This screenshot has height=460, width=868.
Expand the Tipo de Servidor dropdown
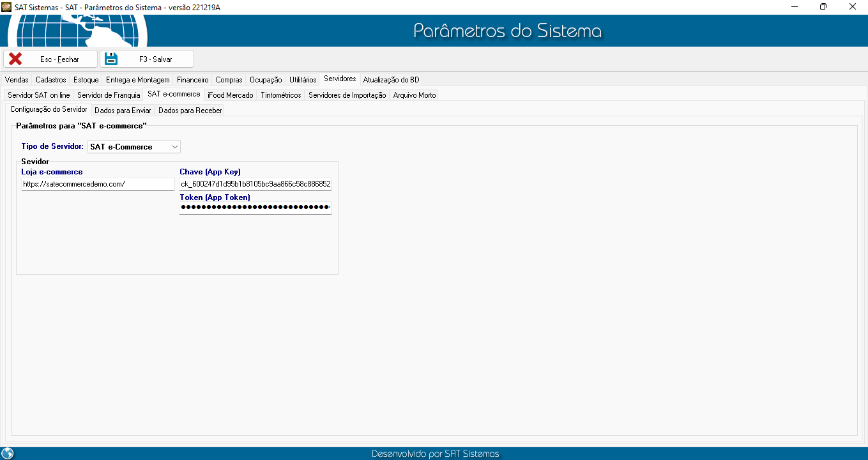pos(174,147)
